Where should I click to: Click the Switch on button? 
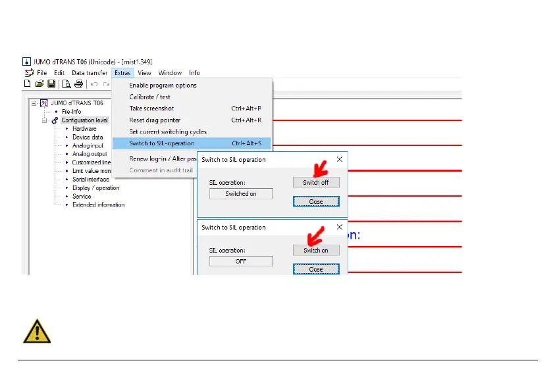pos(316,251)
